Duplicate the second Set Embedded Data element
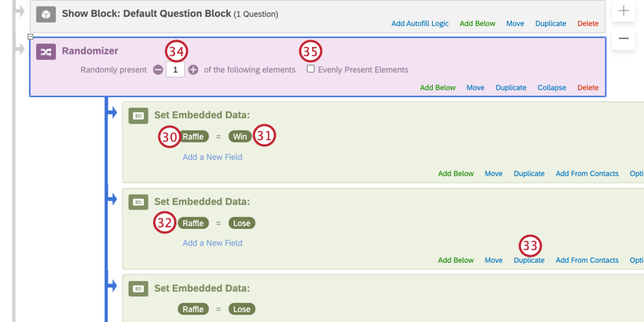 click(529, 261)
